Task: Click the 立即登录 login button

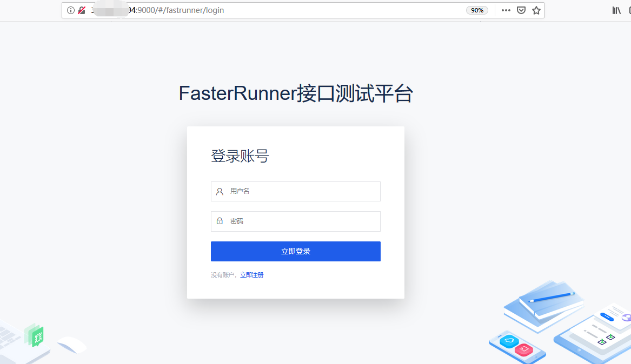Action: click(295, 252)
